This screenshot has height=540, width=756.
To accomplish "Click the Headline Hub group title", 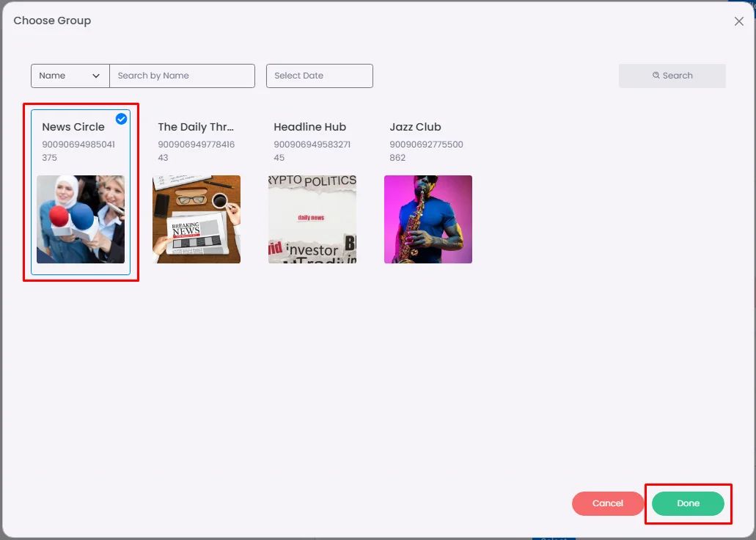I will coord(310,127).
